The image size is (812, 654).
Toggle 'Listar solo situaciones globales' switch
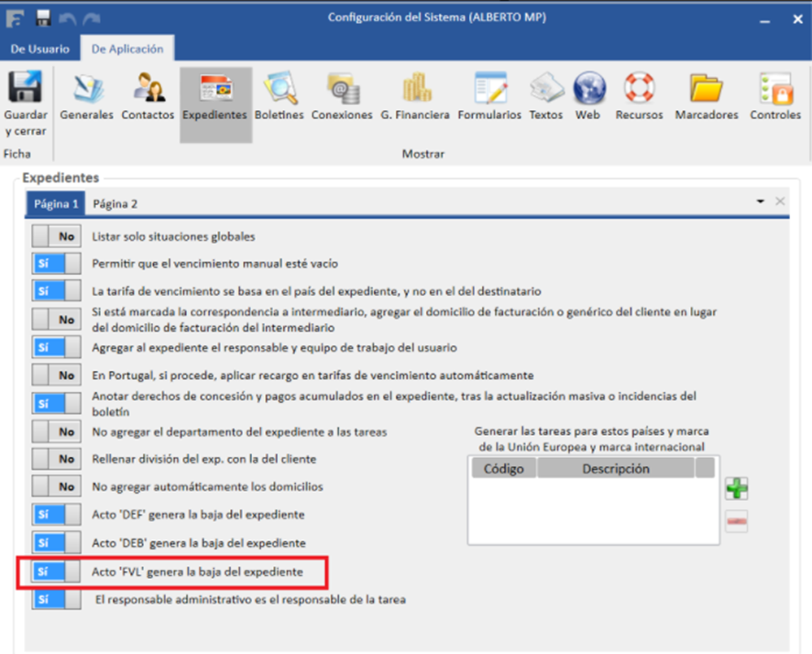pyautogui.click(x=56, y=236)
